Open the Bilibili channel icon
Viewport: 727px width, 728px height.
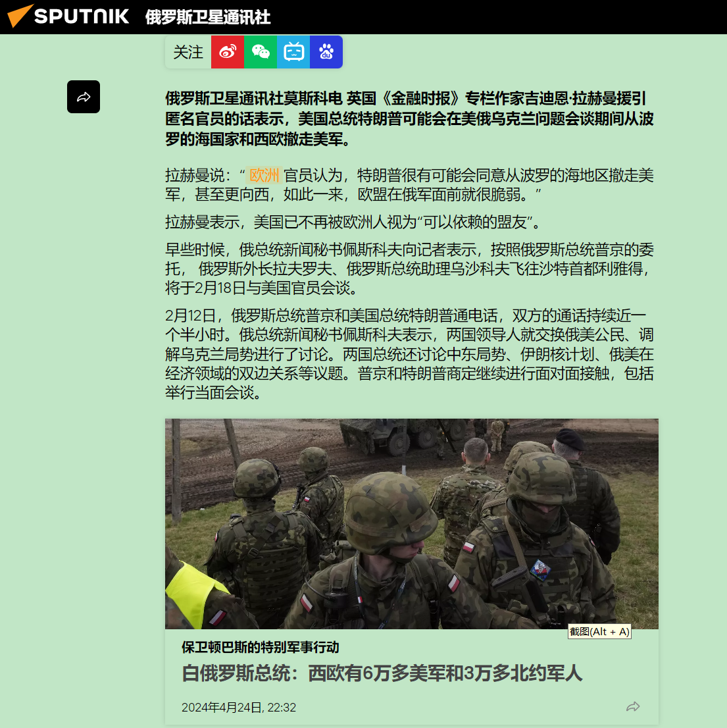coord(293,52)
